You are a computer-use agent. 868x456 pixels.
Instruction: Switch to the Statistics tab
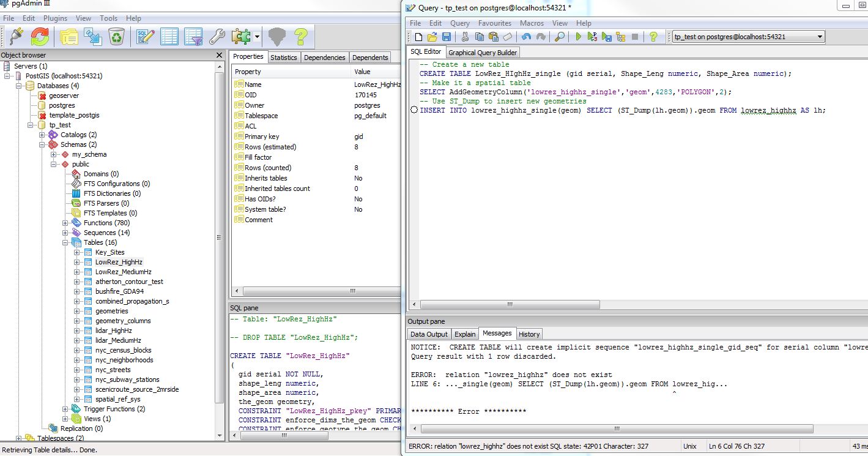(x=284, y=58)
